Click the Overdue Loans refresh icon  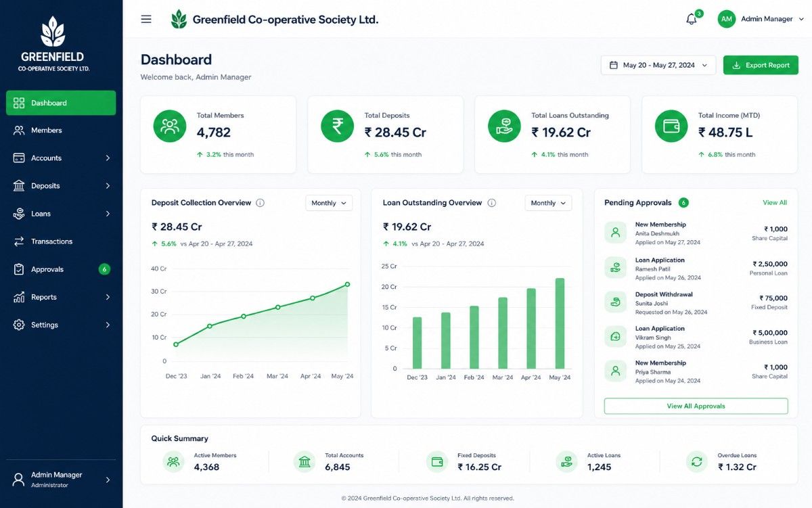(x=696, y=462)
